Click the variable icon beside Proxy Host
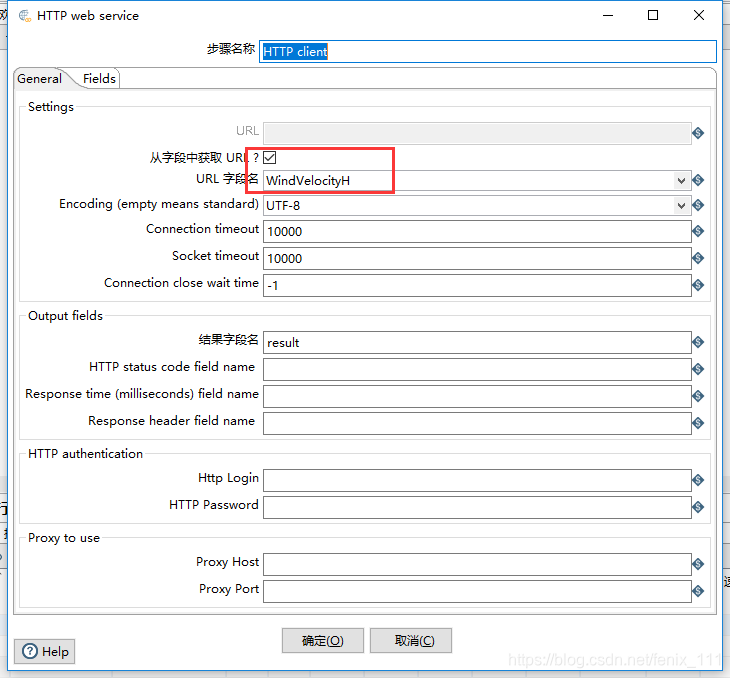 pyautogui.click(x=698, y=564)
